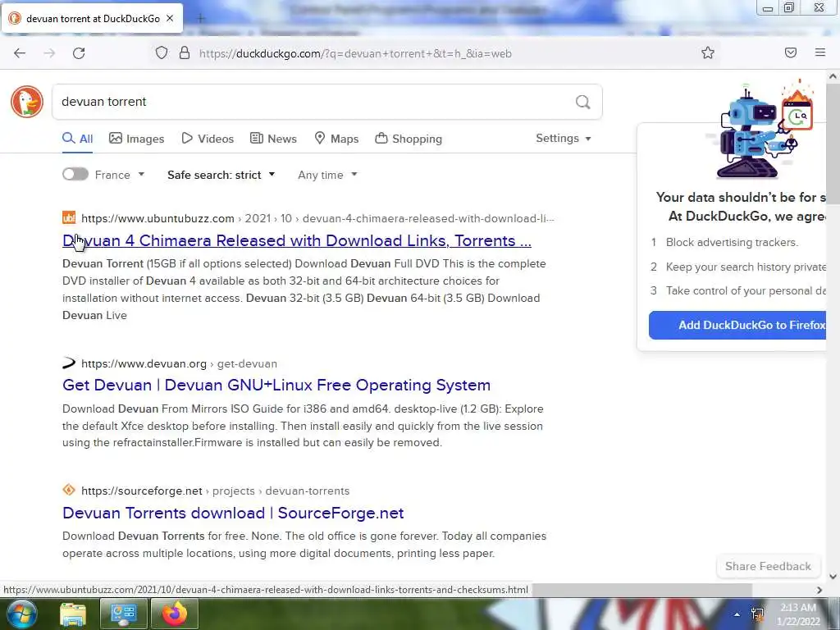This screenshot has height=630, width=840.
Task: Open File Explorer from taskbar
Action: coord(73,614)
